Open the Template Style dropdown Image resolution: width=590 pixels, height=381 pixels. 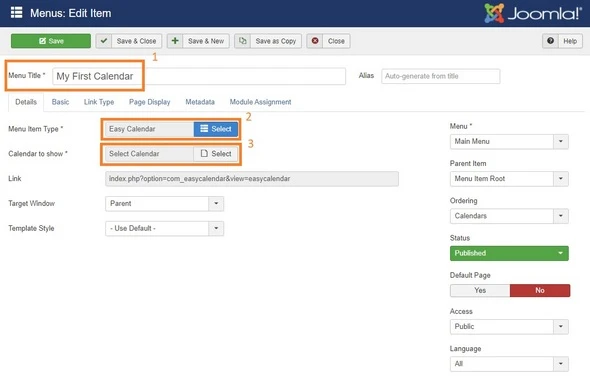pos(164,228)
